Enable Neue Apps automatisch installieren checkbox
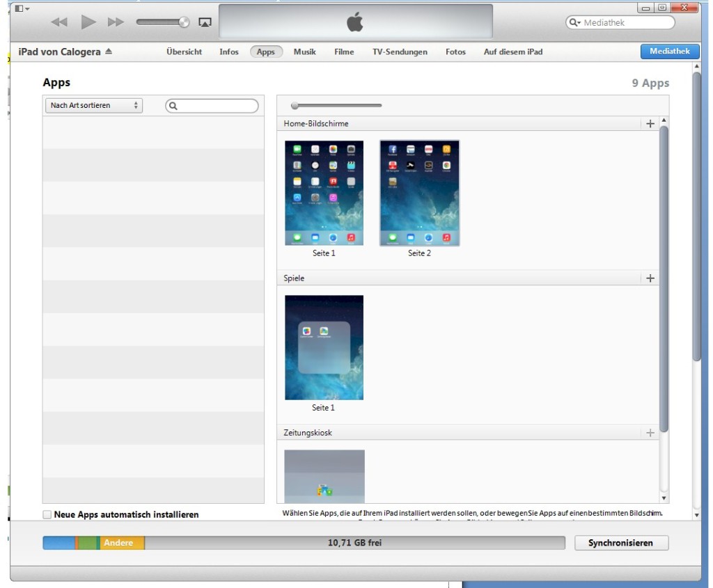Image resolution: width=713 pixels, height=588 pixels. click(x=47, y=514)
